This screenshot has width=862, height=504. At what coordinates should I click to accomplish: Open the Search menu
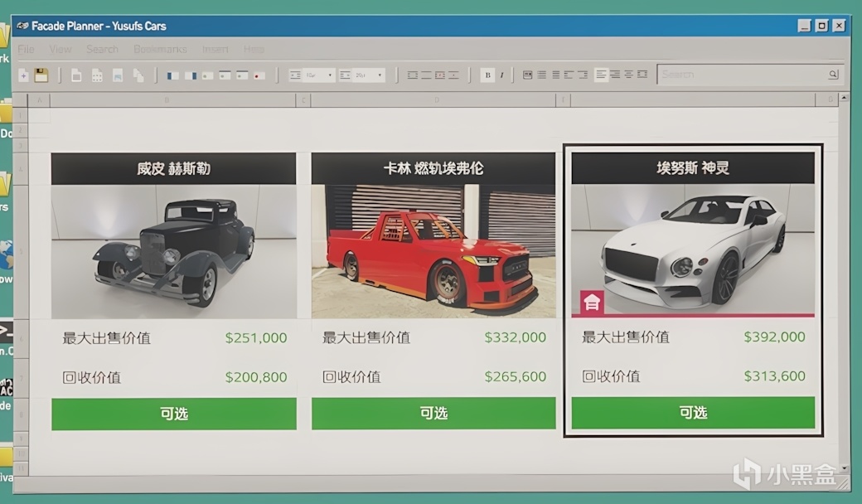(102, 50)
